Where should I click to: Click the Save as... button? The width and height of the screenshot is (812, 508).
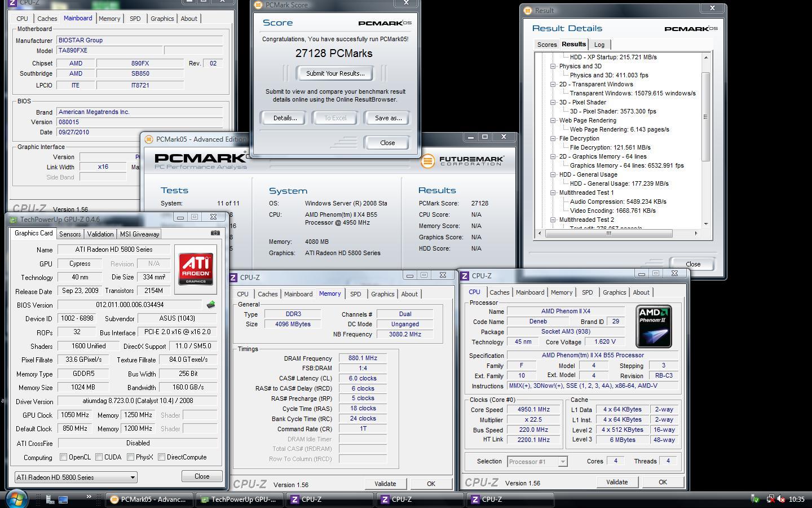(388, 118)
